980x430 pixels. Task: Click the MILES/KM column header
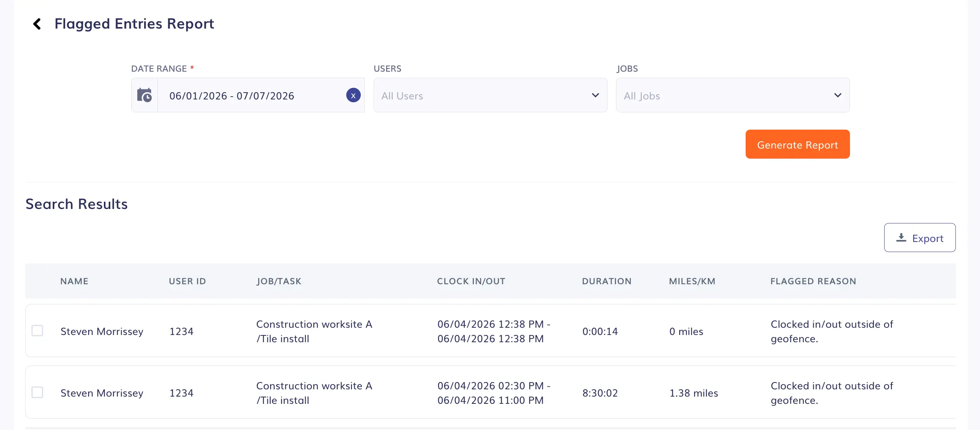tap(692, 281)
